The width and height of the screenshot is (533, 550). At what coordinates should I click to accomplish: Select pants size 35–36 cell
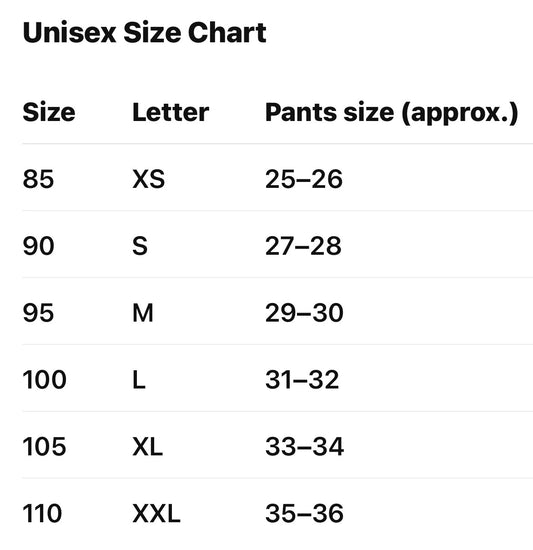pos(304,514)
